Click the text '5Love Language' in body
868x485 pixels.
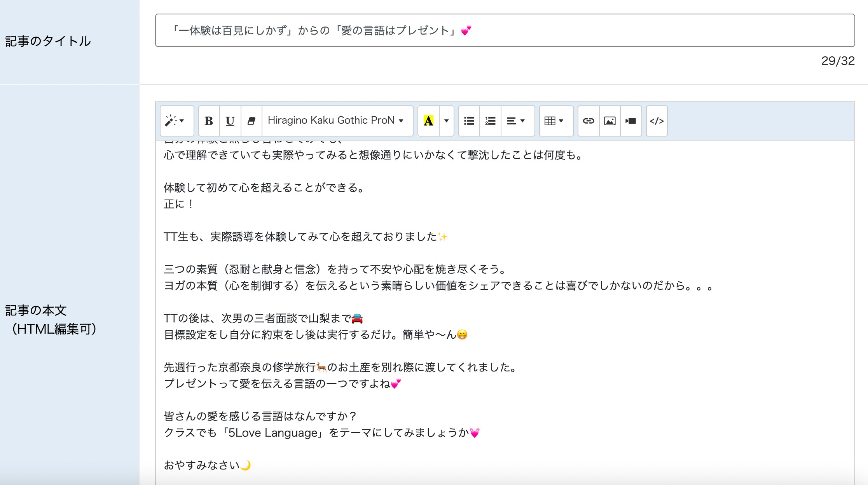pyautogui.click(x=273, y=432)
